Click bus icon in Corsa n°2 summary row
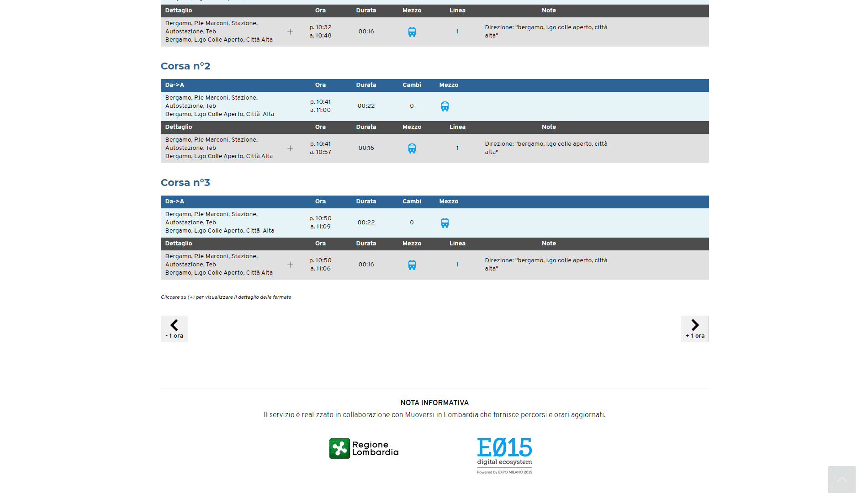Screen dimensions: 868x493 point(445,106)
